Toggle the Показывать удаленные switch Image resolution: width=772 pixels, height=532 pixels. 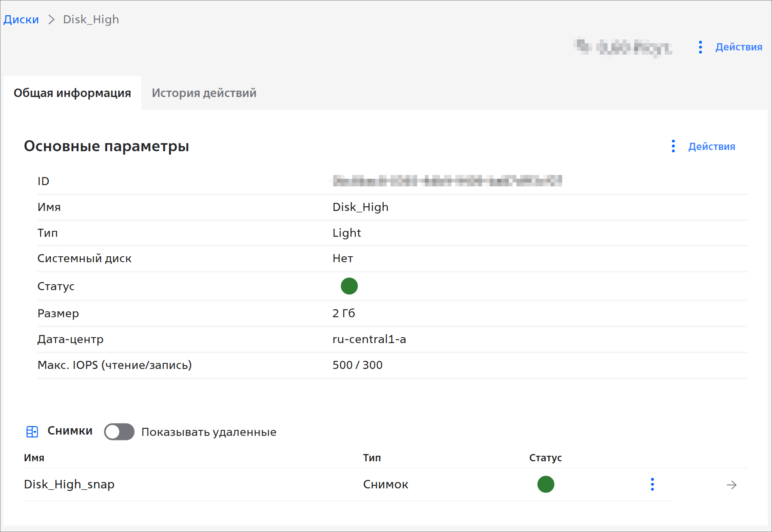click(x=119, y=432)
